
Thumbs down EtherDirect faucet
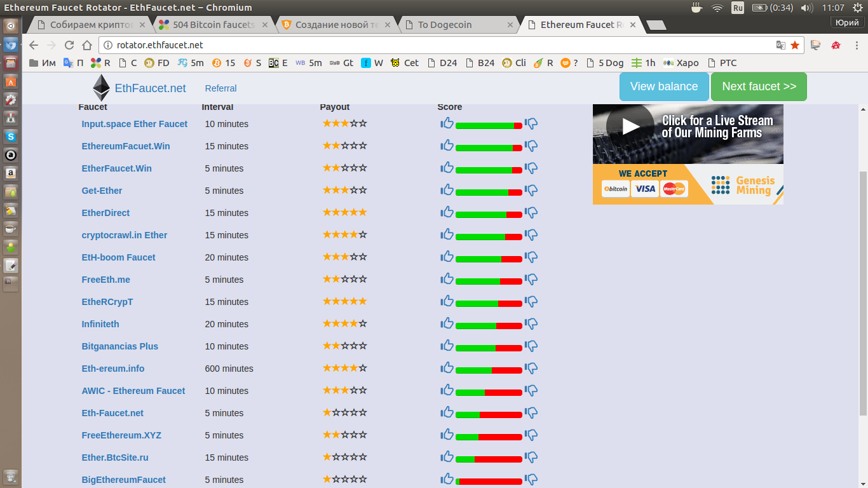point(531,213)
